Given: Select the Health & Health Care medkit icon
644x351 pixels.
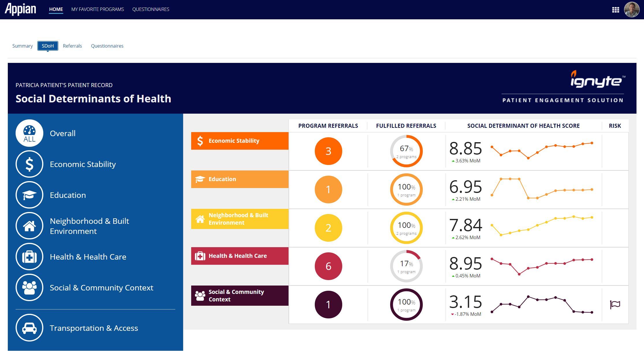Looking at the screenshot, I should click(x=29, y=257).
